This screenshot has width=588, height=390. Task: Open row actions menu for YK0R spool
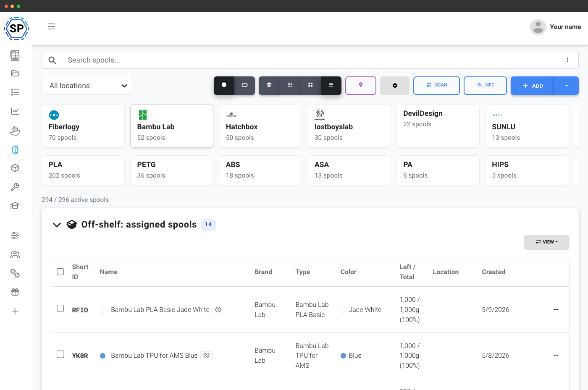[x=556, y=355]
